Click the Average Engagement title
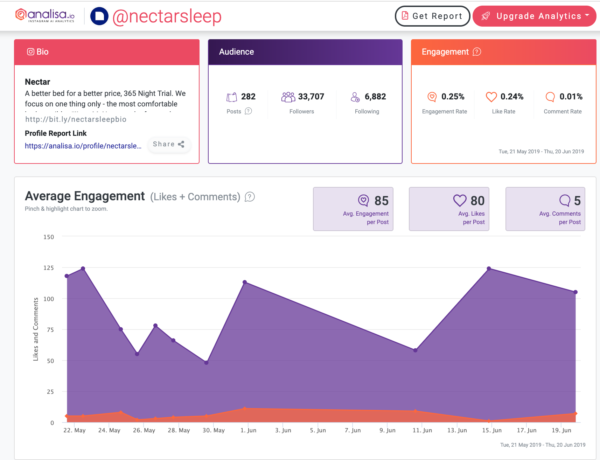 [x=85, y=196]
